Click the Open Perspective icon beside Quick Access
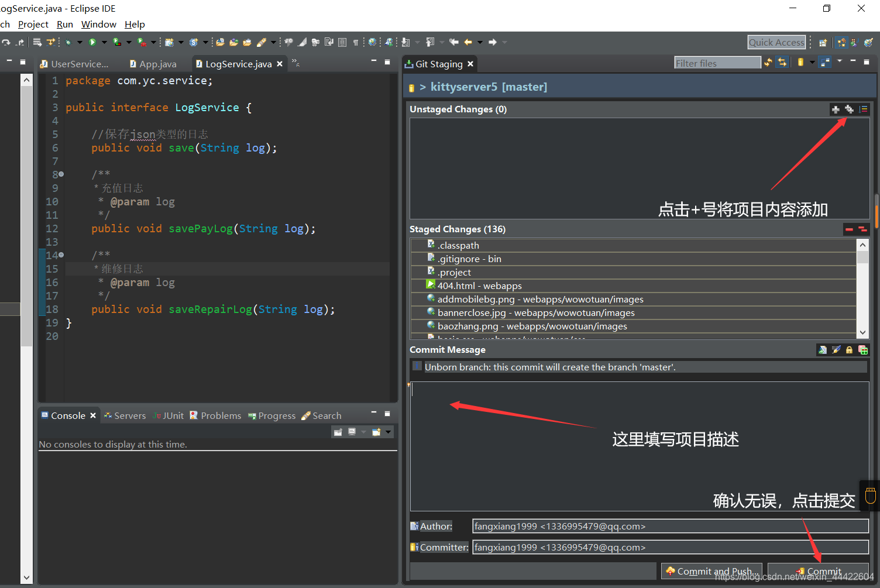 823,43
